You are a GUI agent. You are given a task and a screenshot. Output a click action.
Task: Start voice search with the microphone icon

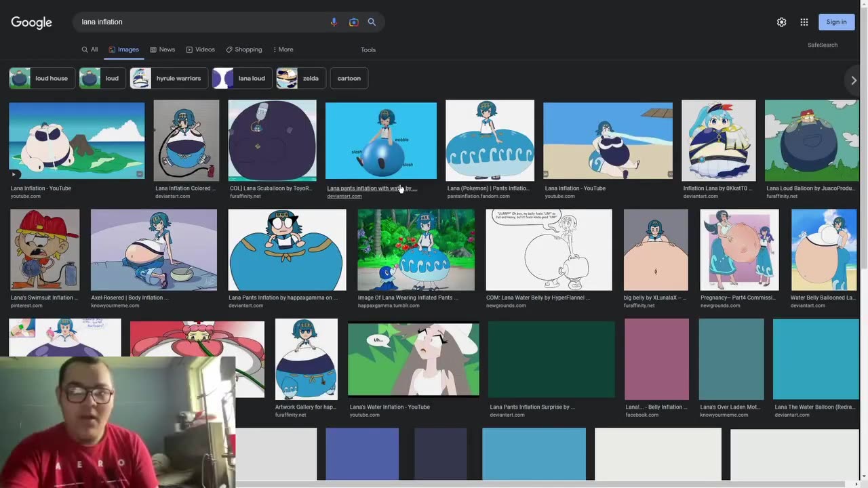(334, 22)
